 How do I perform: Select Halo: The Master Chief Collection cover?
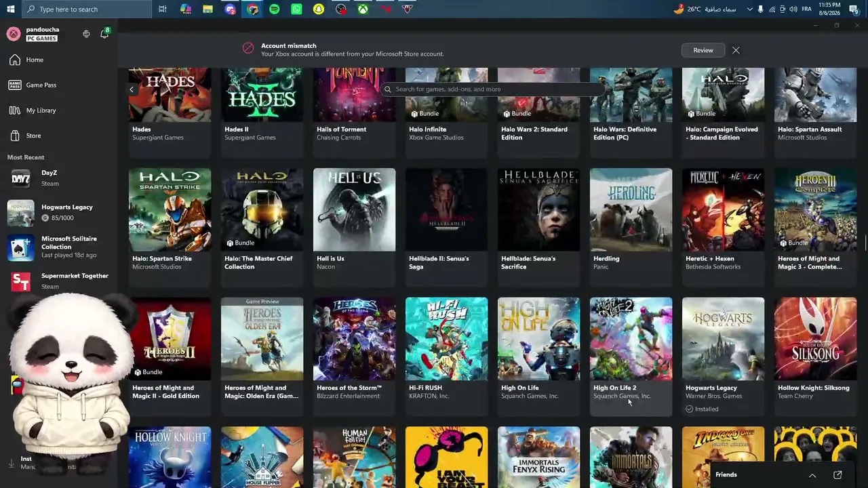pos(262,209)
